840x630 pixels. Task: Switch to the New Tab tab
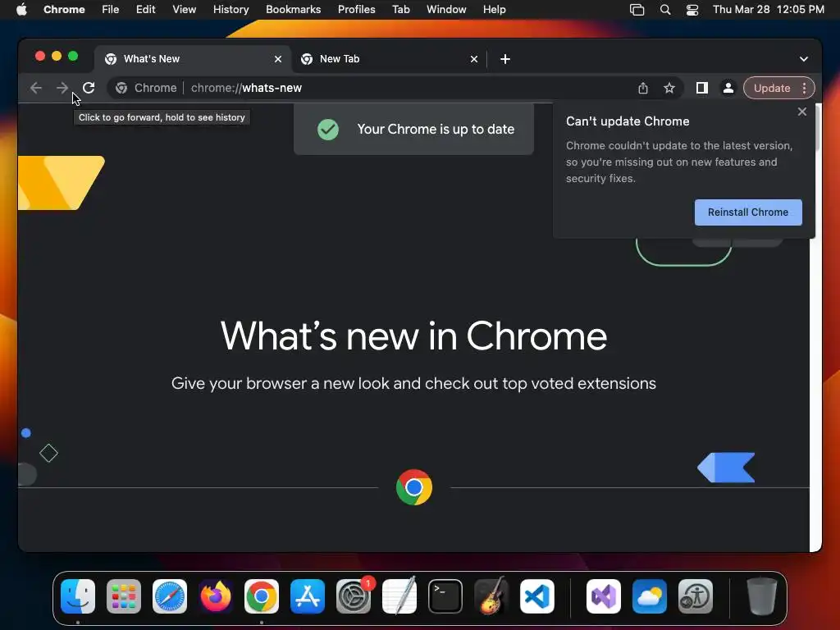[389, 59]
